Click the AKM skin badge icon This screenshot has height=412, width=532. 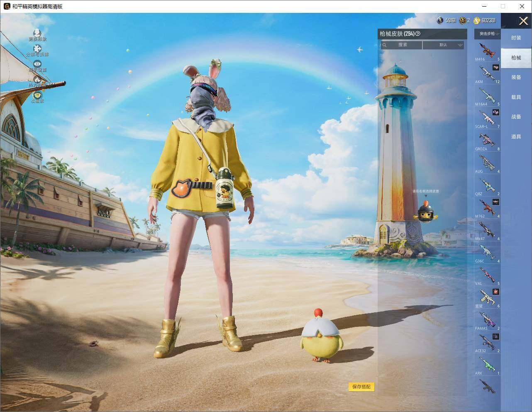(496, 67)
